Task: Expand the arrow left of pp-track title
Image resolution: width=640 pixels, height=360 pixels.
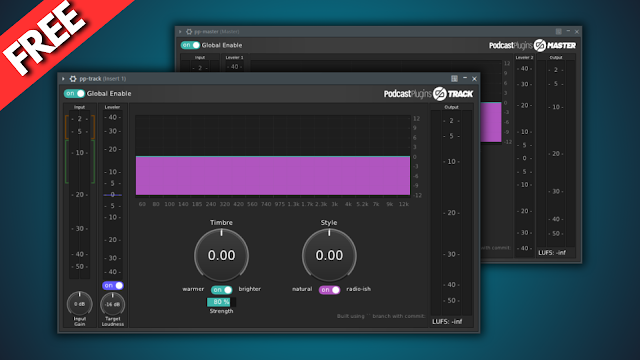Action: [63, 79]
